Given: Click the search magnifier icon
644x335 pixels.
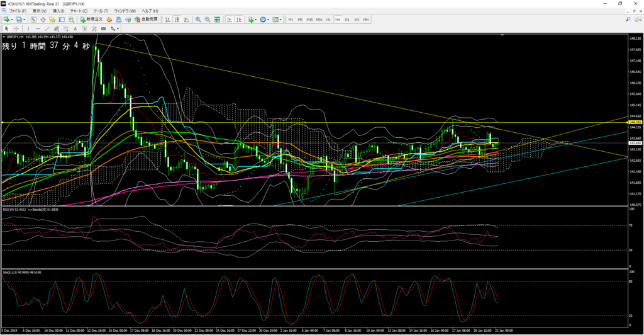Looking at the screenshot, I should (628, 20).
